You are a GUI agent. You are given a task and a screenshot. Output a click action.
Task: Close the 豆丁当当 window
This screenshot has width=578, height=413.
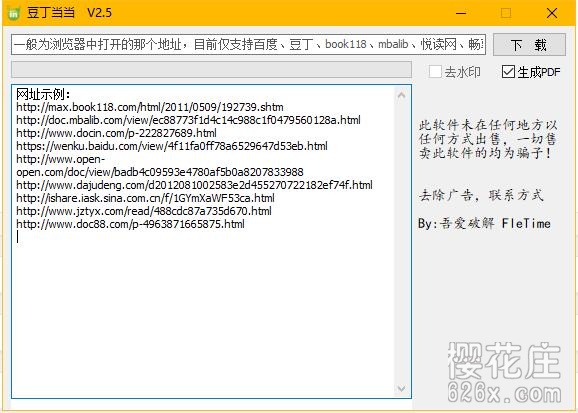[x=552, y=13]
